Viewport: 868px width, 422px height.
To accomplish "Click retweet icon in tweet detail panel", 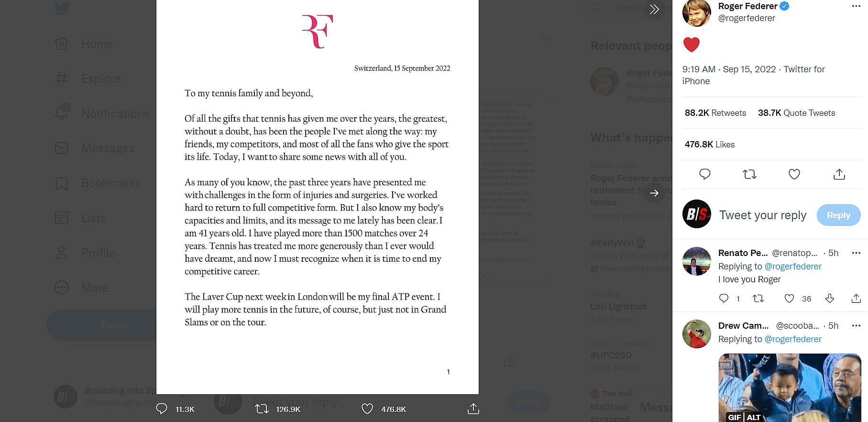I will 749,174.
